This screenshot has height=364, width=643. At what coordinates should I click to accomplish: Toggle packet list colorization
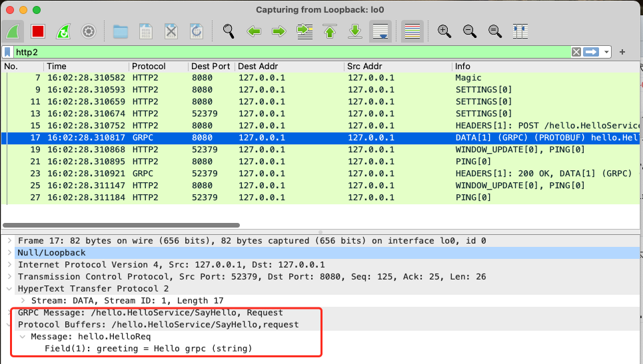point(412,31)
